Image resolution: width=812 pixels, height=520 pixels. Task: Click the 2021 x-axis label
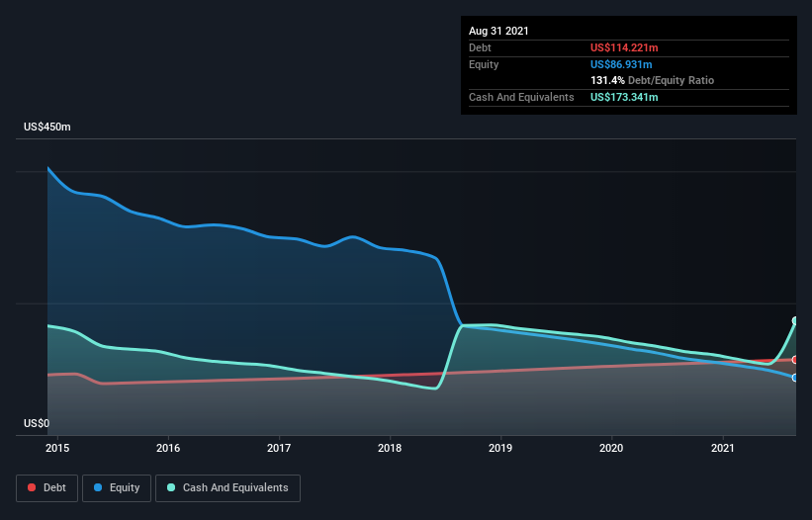click(722, 448)
